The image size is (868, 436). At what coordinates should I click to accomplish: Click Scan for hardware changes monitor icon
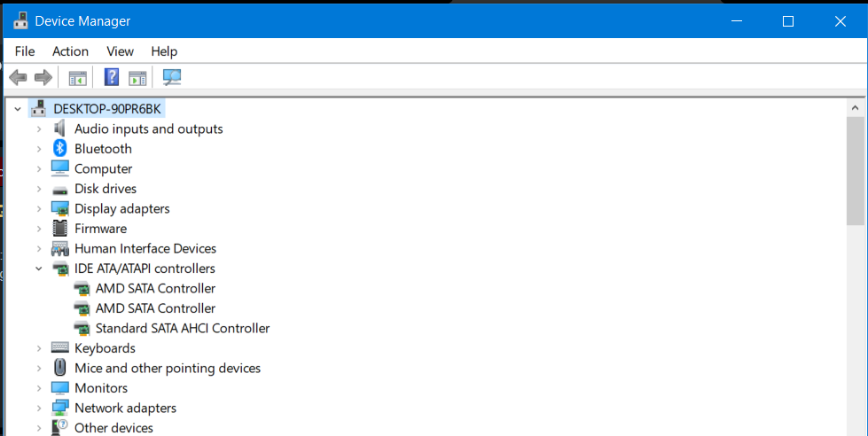[172, 78]
